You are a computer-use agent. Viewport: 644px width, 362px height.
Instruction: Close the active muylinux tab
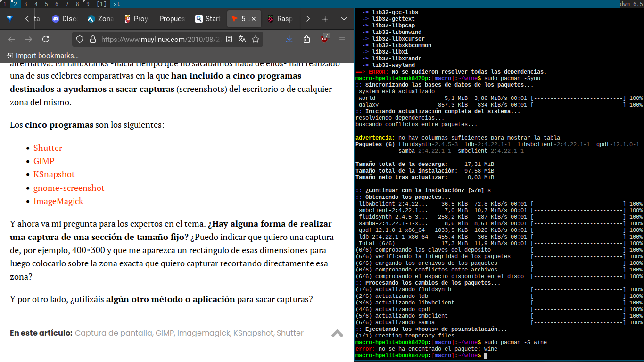tap(254, 19)
